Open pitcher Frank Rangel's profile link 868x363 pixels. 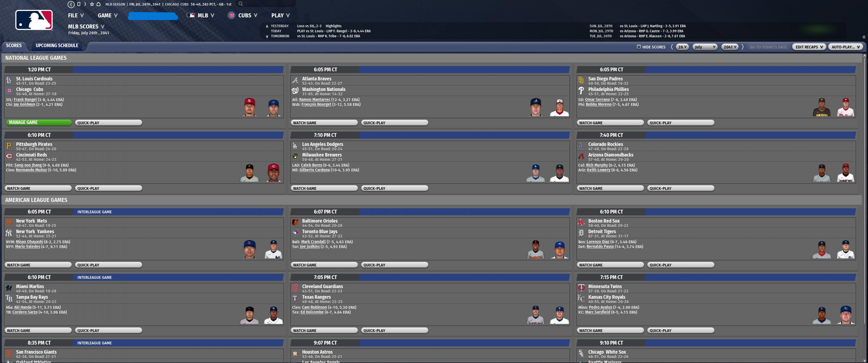point(25,100)
